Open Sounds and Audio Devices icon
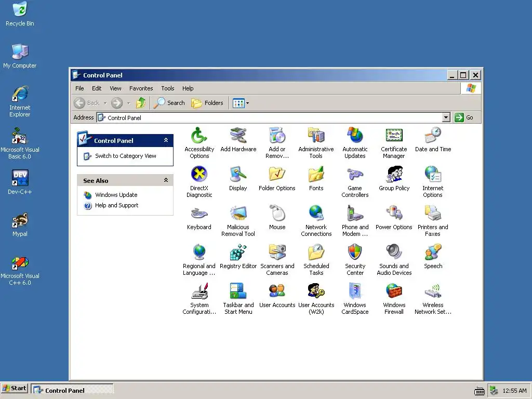The image size is (532, 399). 394,252
